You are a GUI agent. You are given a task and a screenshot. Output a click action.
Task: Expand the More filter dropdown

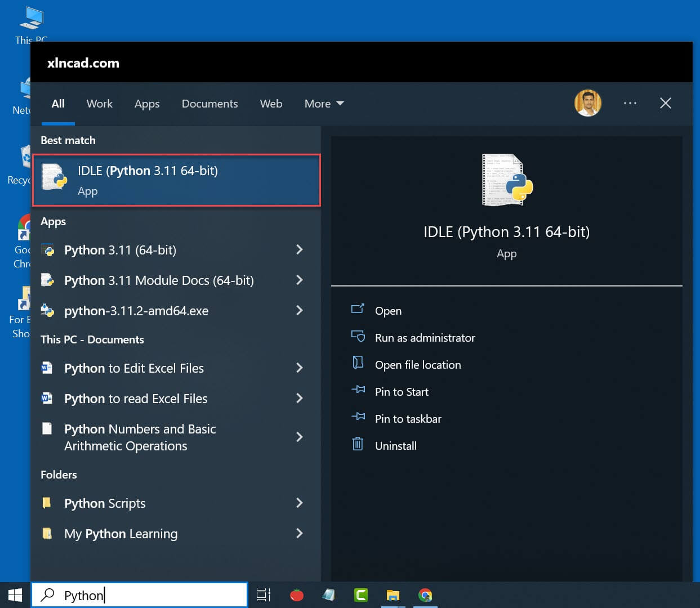coord(324,104)
